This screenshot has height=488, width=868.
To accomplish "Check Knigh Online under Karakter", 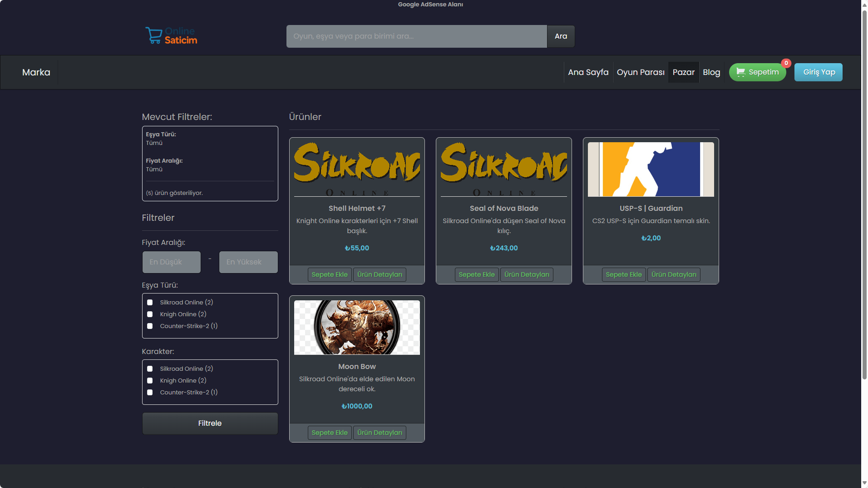I will 150,381.
